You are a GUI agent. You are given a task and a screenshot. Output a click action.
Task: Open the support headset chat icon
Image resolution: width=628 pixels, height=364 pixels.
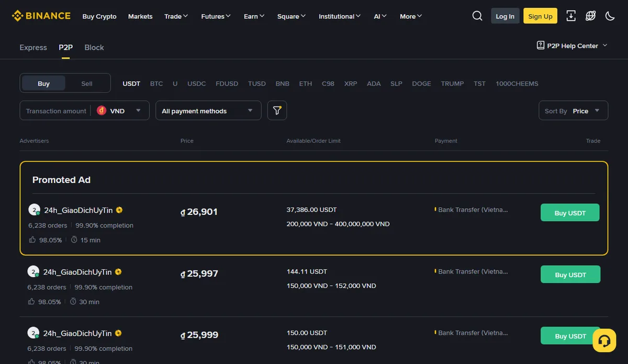pos(604,340)
